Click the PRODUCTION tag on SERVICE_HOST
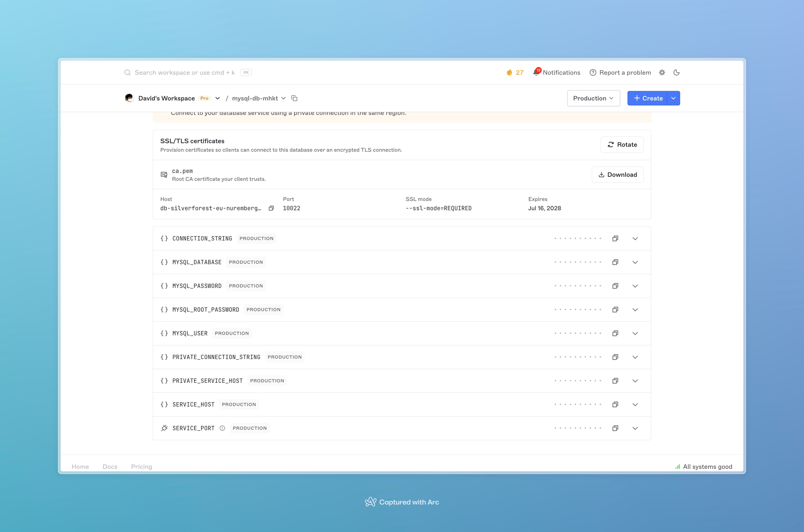The width and height of the screenshot is (804, 532). (x=239, y=404)
